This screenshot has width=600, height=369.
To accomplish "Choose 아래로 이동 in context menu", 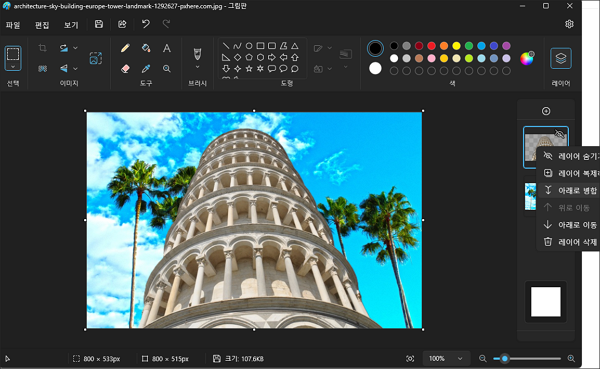I will coord(570,225).
